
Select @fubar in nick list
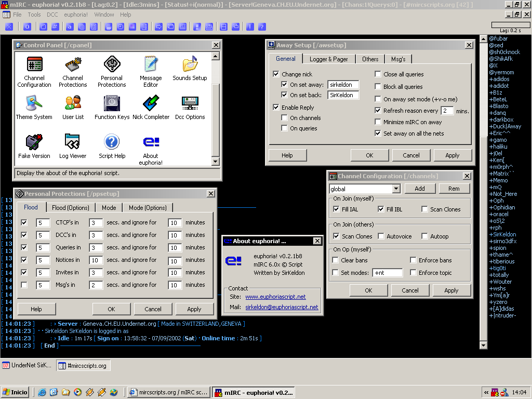(498, 38)
